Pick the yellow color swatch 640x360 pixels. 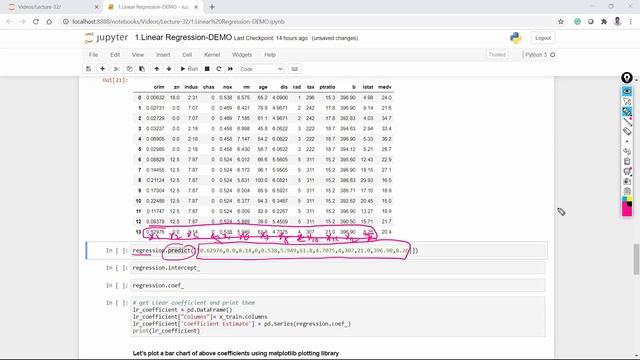[630, 199]
